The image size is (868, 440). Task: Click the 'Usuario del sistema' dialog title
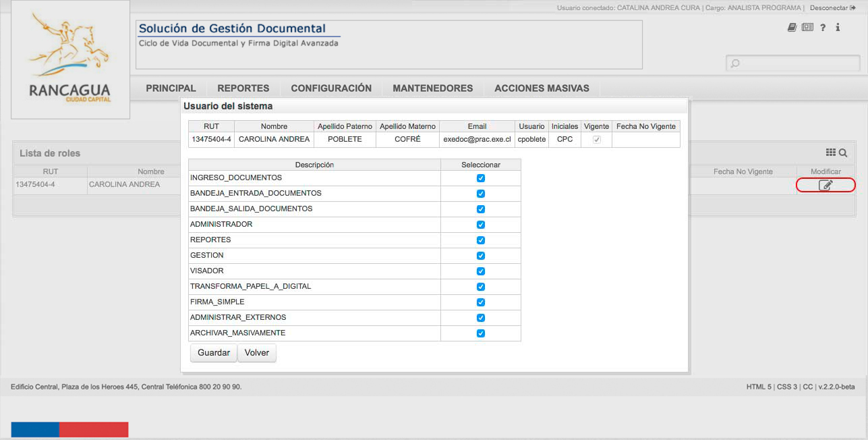[x=228, y=106]
